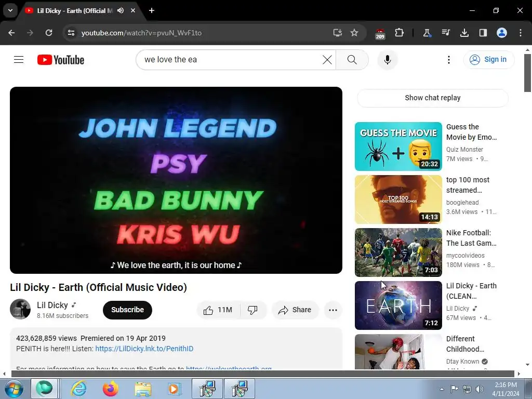
Task: Show chat replay
Action: tap(433, 98)
